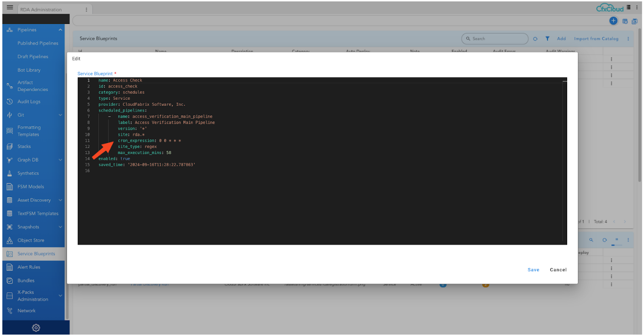Screen dimensions: 644x336
Task: Open Published Pipelines menu item
Action: 38,43
